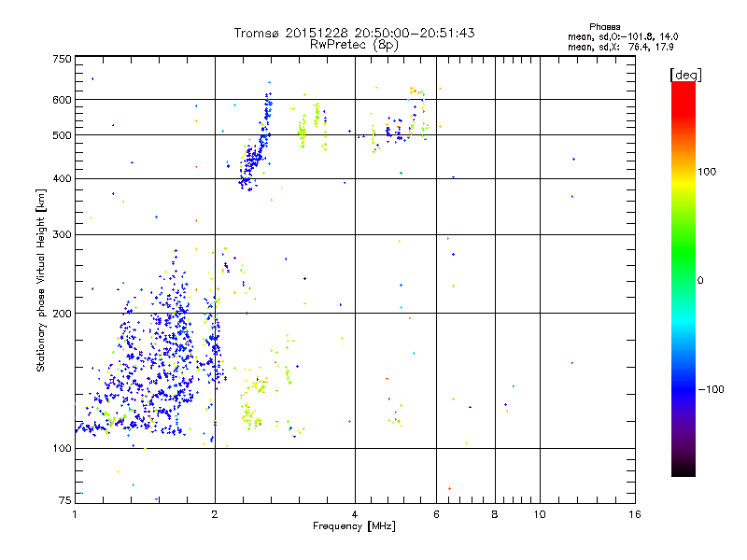Click the y-axis label "300"
747x560 pixels.
(x=62, y=234)
